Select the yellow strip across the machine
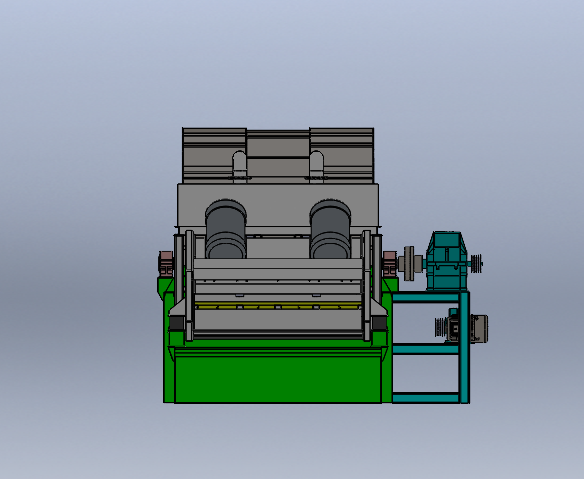The width and height of the screenshot is (584, 479). (x=278, y=307)
